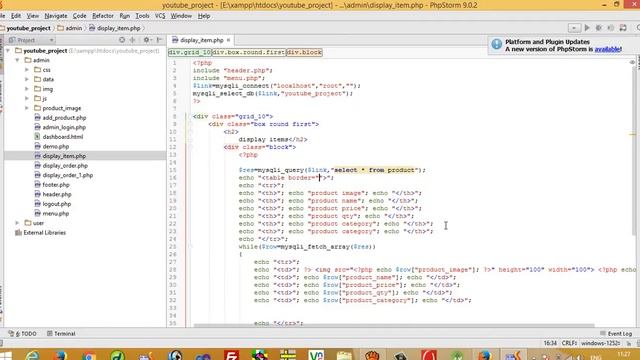This screenshot has height=360, width=640.
Task: Change the windows-1252 file encoding
Action: (600, 343)
